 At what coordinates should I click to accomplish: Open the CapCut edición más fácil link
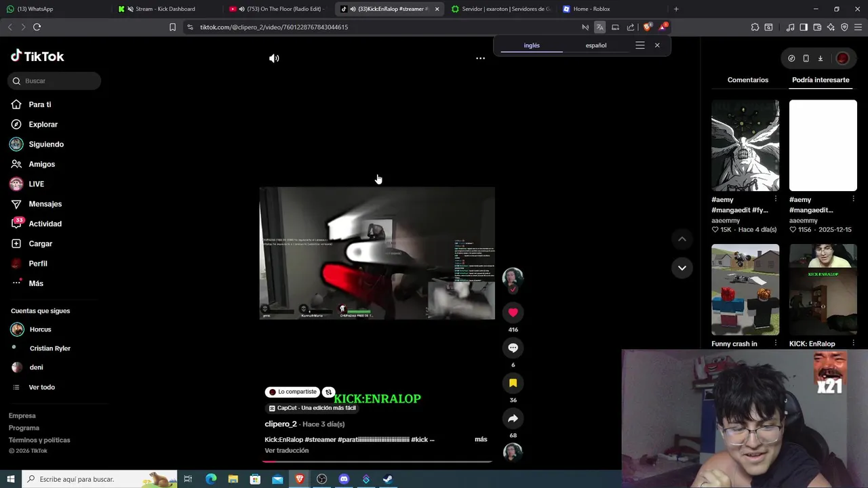312,408
